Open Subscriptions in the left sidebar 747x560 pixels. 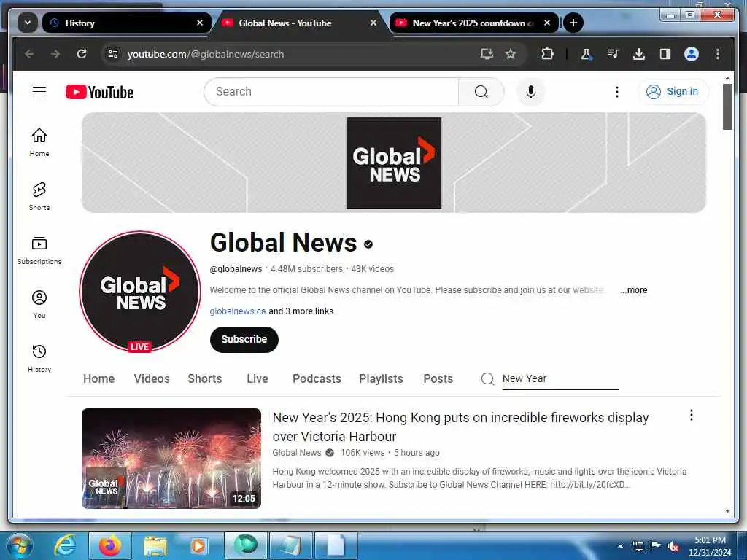(x=39, y=251)
